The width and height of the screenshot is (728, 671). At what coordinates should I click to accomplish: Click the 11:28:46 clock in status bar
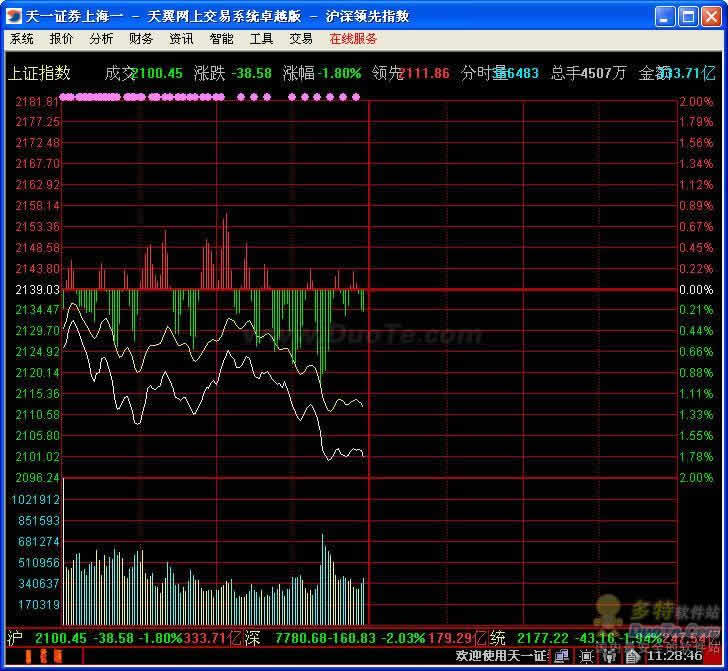coord(675,656)
